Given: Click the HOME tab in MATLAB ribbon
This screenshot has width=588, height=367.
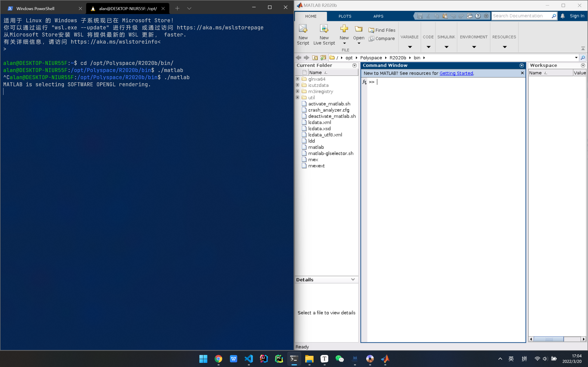Looking at the screenshot, I should coord(311,16).
